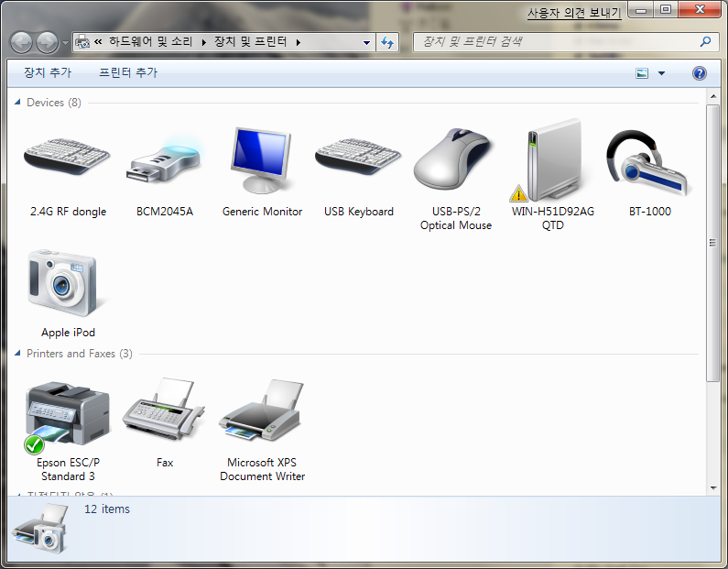The height and width of the screenshot is (569, 728).
Task: Click 프린터 추가 (add printer)
Action: 128,72
